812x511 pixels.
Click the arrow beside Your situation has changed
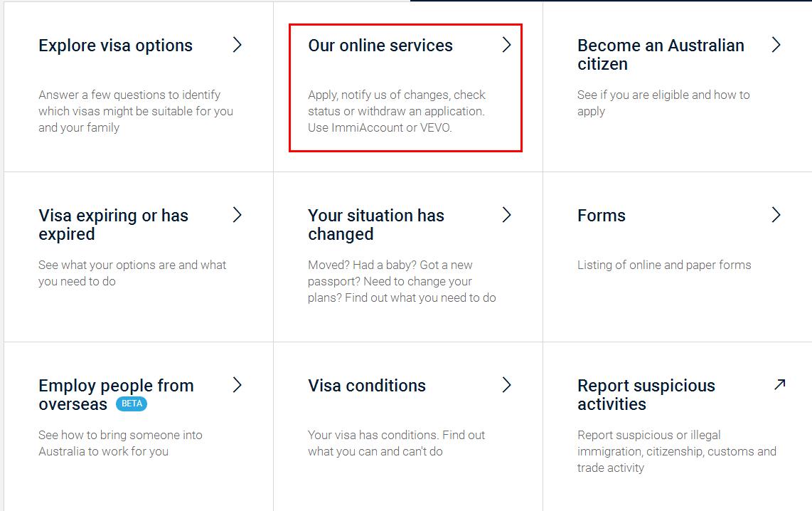[x=506, y=215]
